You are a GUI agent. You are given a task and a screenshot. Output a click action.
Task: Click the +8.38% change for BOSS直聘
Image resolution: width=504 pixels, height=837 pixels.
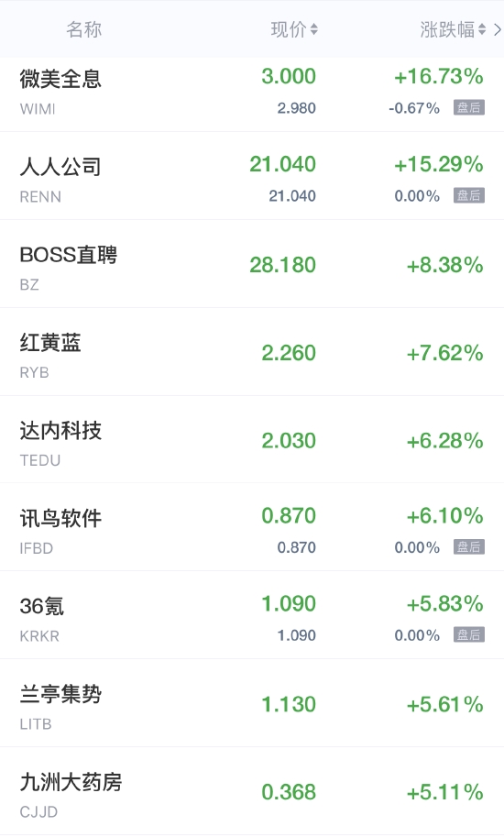coord(444,265)
